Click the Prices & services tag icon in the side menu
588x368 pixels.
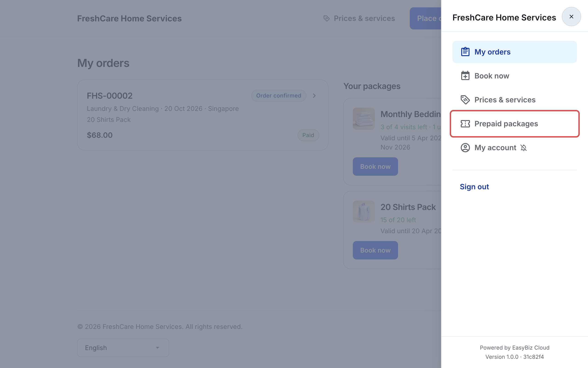(465, 100)
